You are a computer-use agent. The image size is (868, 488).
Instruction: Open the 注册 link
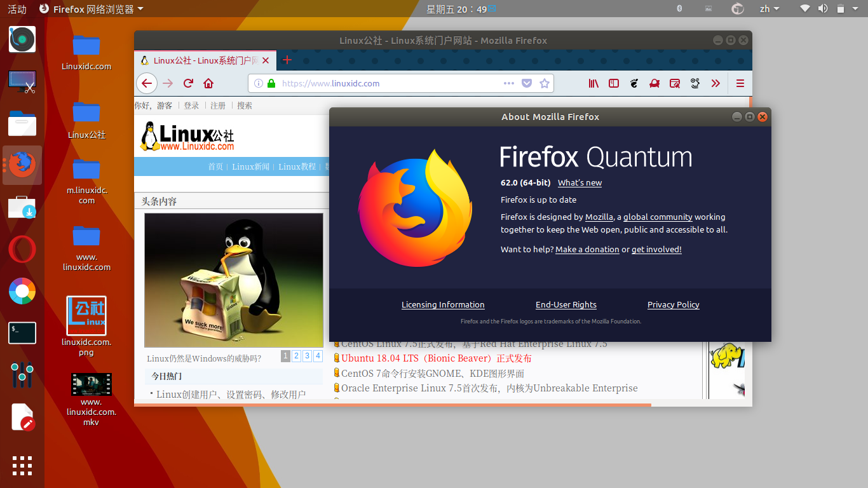218,105
